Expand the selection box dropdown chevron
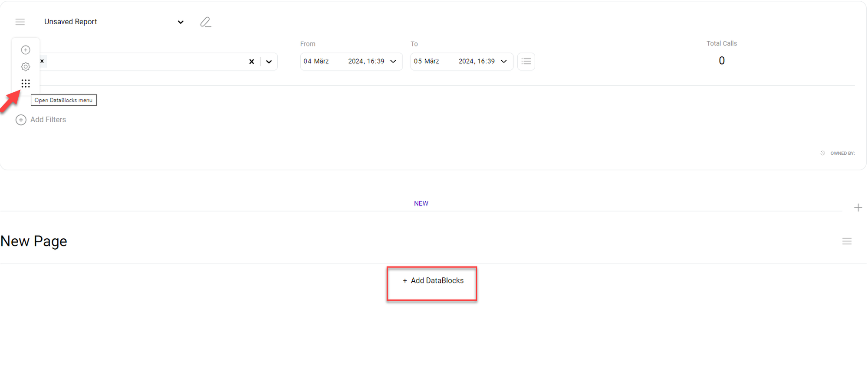 coord(269,62)
